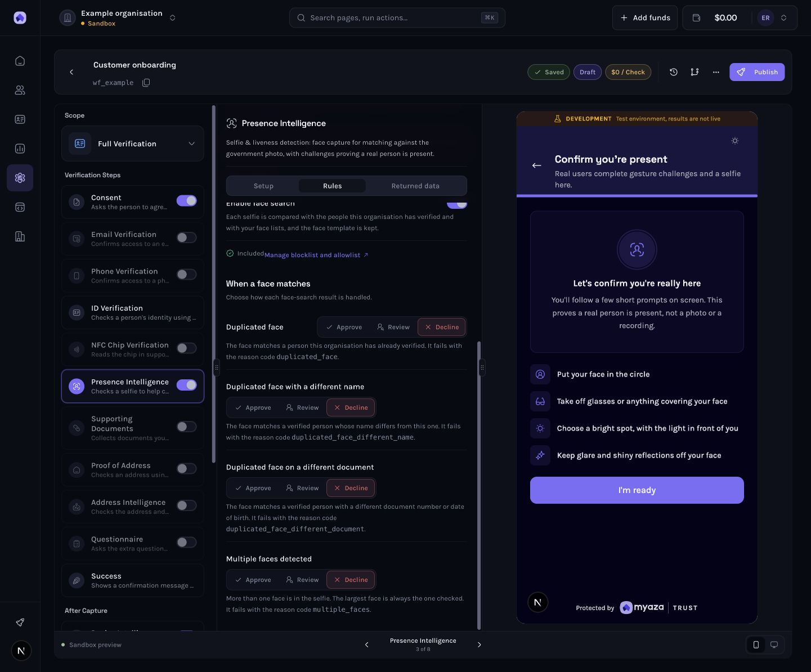Switch to mobile preview device icon

pos(756,645)
